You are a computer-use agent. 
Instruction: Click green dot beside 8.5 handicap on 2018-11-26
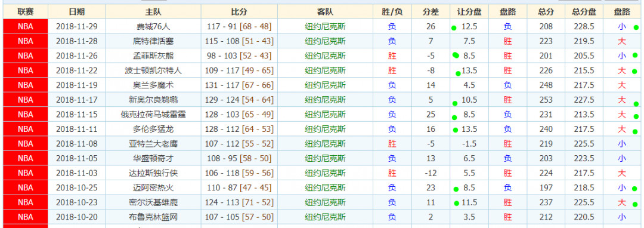click(x=456, y=55)
